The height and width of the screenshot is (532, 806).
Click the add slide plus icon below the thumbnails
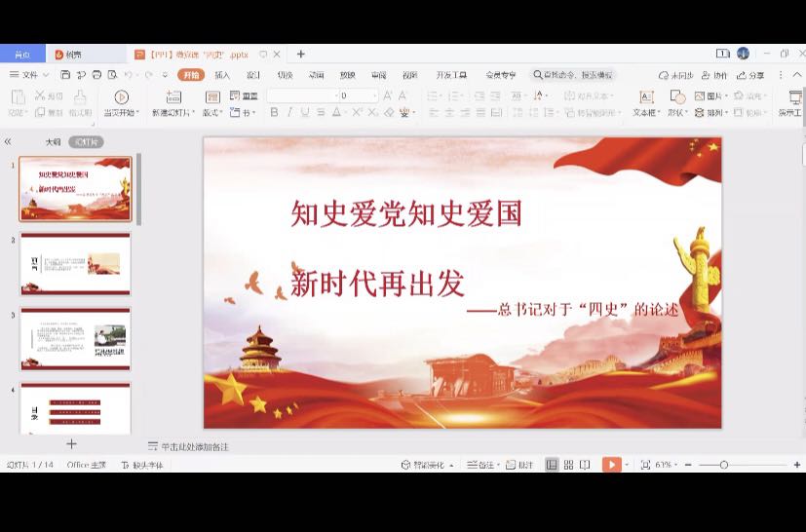(x=71, y=444)
